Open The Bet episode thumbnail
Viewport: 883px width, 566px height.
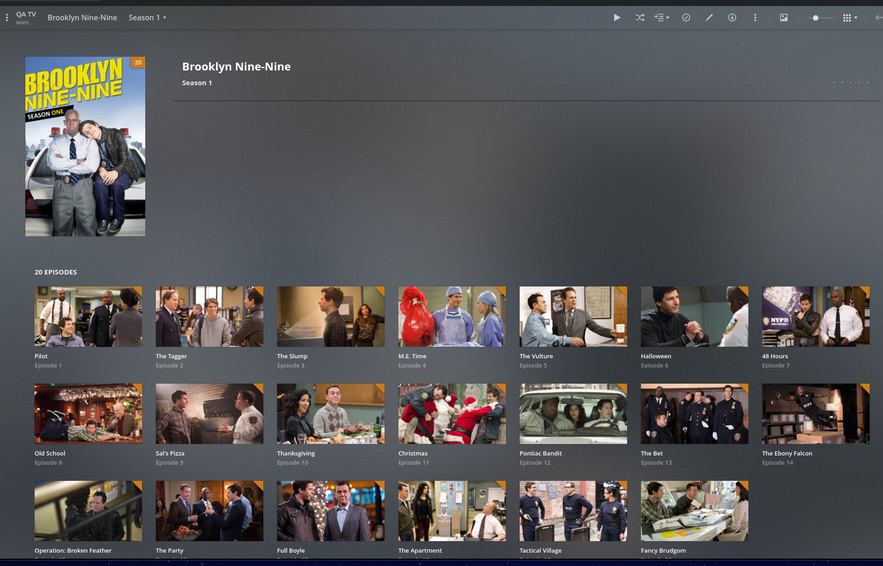click(694, 414)
